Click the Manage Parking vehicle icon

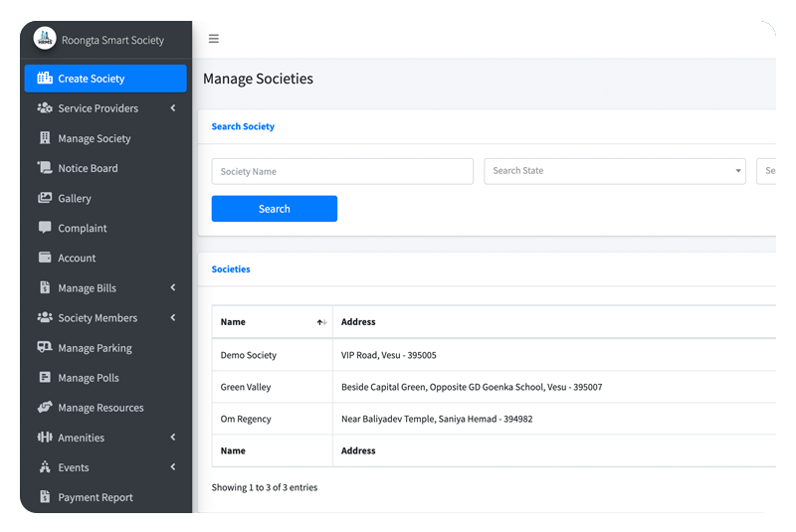tap(45, 348)
